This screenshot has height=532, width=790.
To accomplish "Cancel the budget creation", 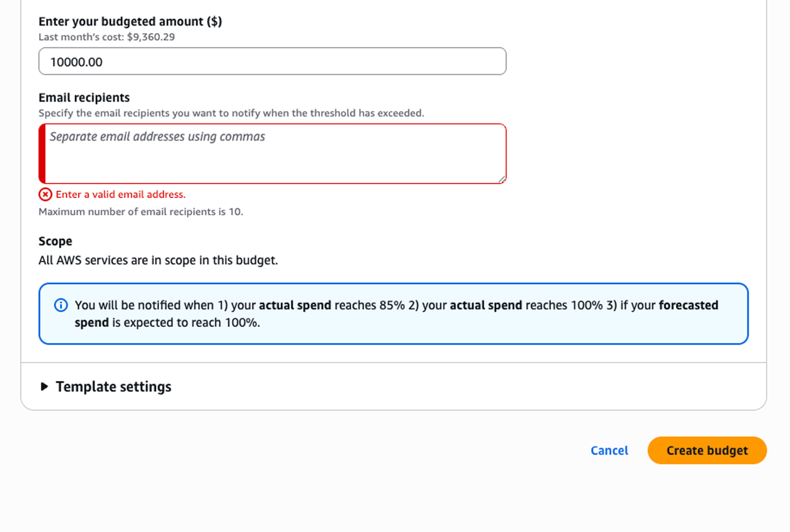I will [609, 450].
